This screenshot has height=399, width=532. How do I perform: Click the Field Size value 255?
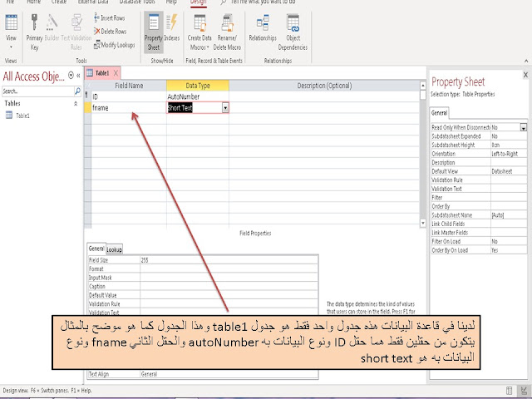tap(229, 260)
